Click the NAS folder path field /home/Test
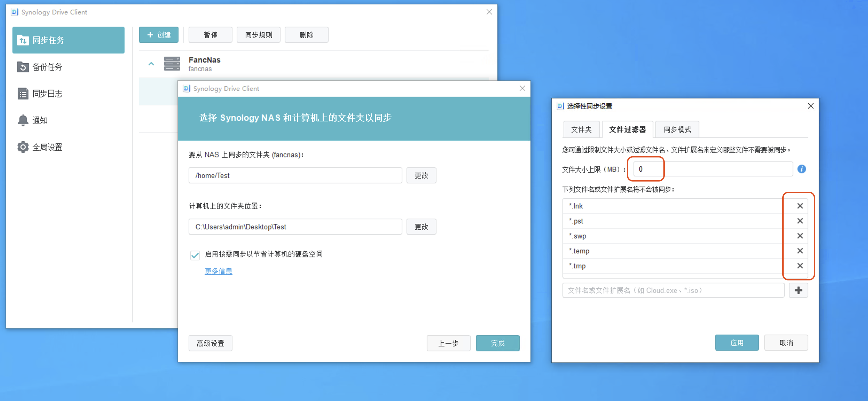 295,175
